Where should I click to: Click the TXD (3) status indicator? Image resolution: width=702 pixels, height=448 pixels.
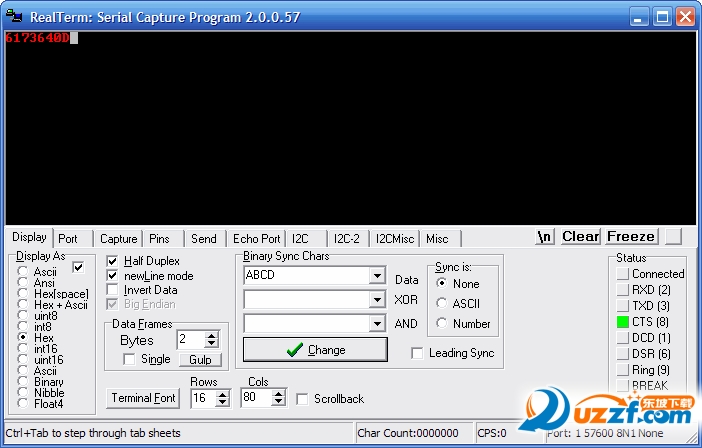pyautogui.click(x=623, y=306)
